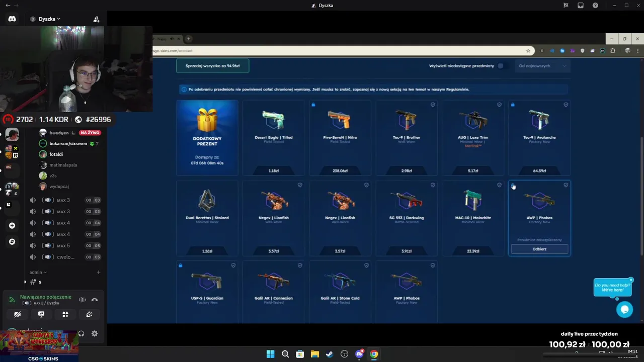Open Discord from the taskbar
The height and width of the screenshot is (362, 644).
click(x=359, y=354)
